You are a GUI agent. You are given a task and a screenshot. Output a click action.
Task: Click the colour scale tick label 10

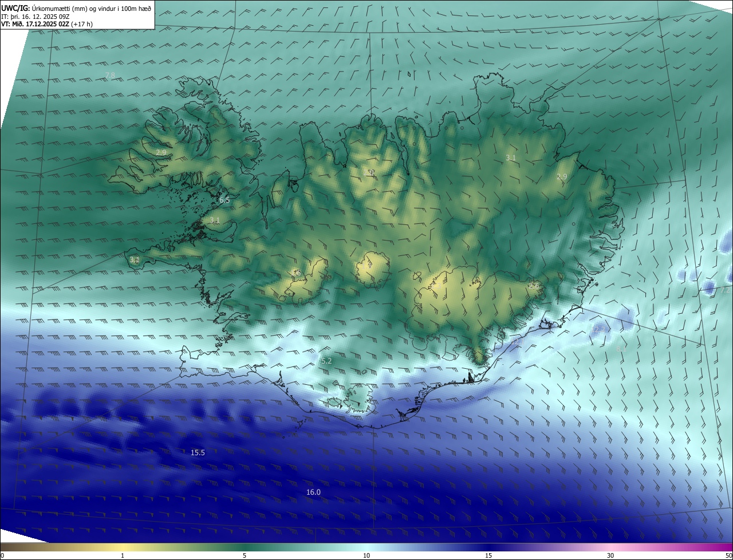coord(366,555)
